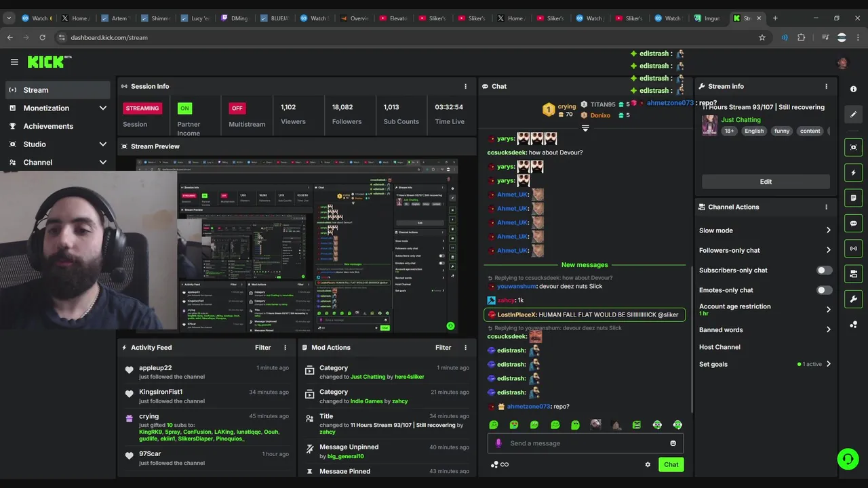Switch to the Elevato browser tab
The image size is (868, 488).
coord(395,18)
